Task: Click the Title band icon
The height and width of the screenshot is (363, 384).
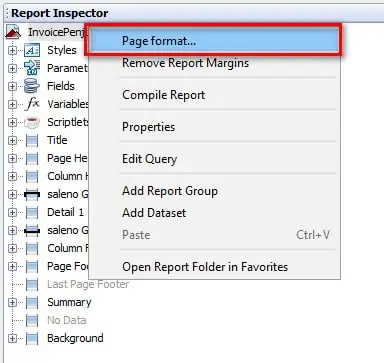Action: pos(32,140)
